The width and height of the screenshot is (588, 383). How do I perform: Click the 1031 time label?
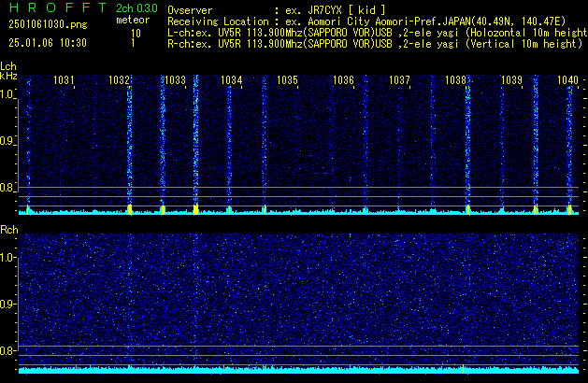click(64, 79)
